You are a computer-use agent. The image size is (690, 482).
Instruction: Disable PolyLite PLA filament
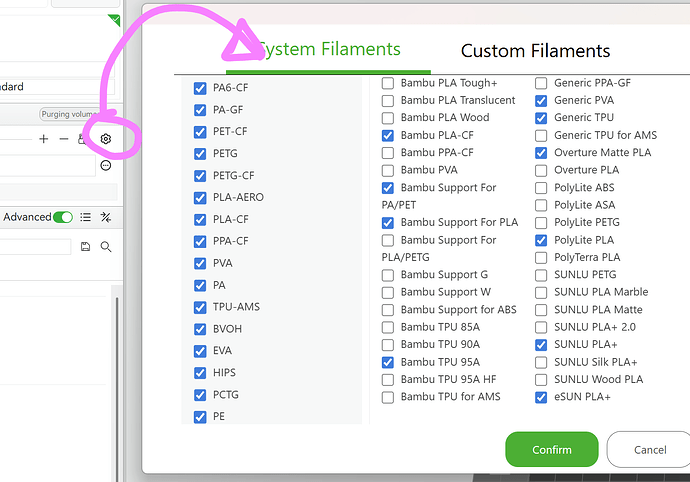541,240
